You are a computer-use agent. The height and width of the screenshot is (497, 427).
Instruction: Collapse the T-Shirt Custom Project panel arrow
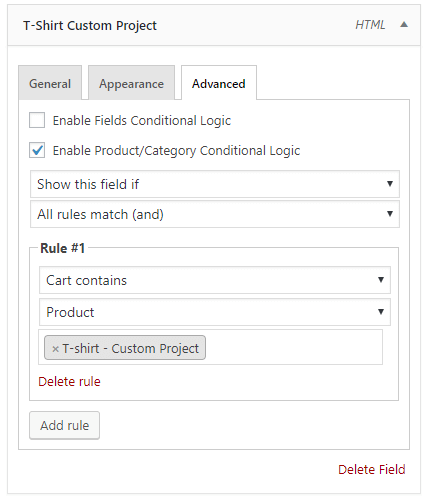[x=404, y=24]
